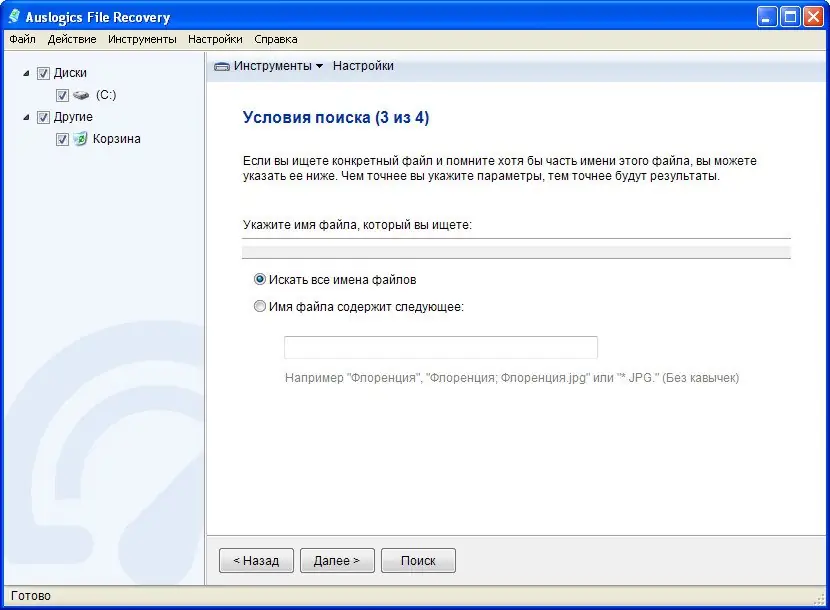
Task: Collapse the Диски tree node
Action: click(26, 73)
